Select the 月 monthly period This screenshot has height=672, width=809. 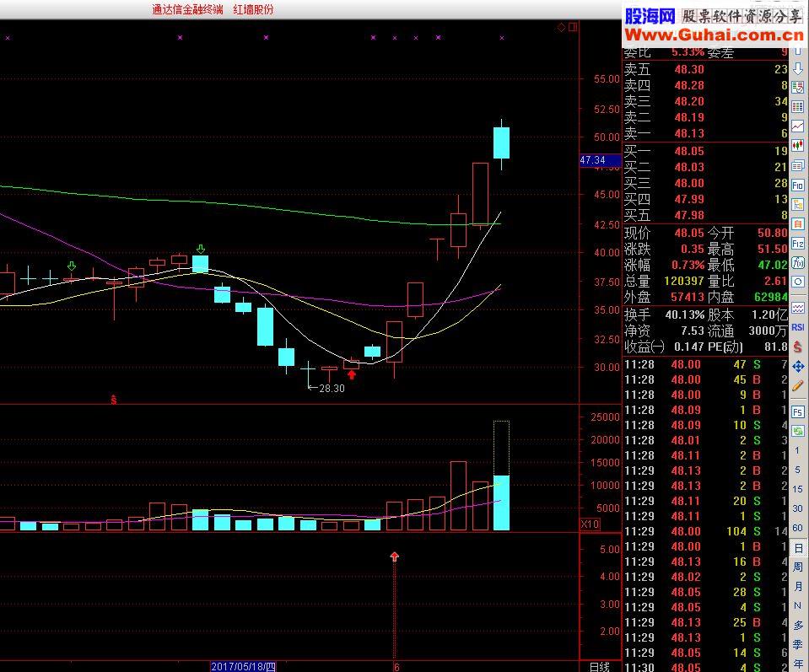click(798, 586)
